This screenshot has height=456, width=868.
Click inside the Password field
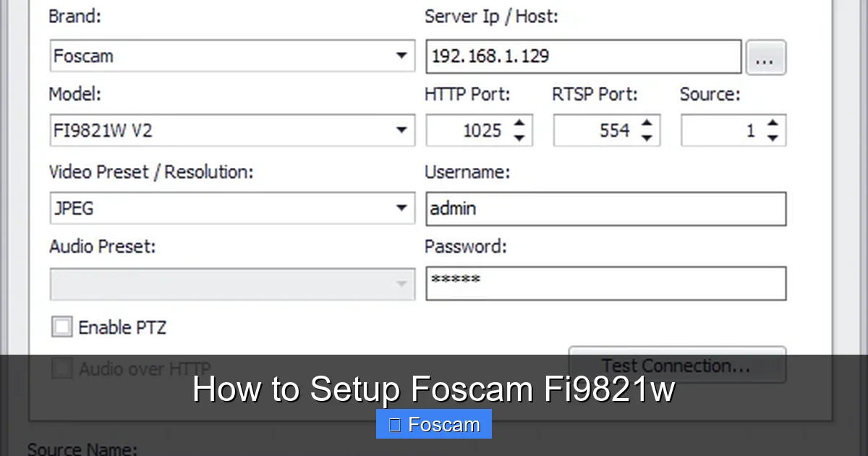605,283
